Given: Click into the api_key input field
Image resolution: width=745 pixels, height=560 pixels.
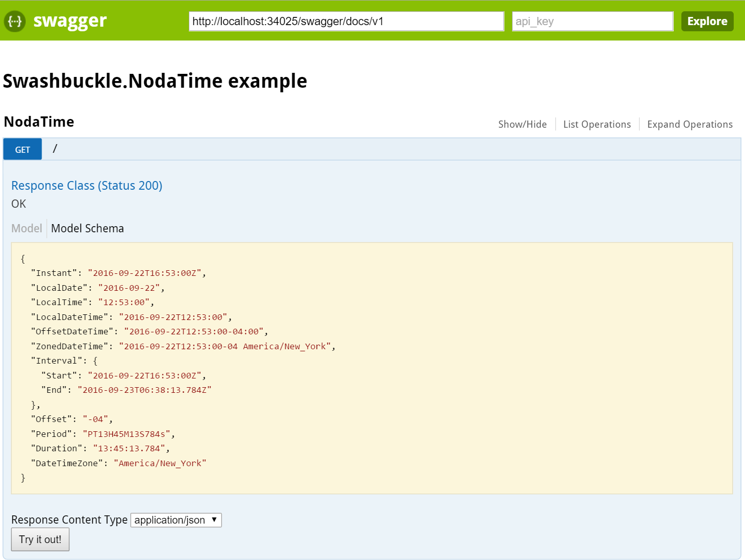Looking at the screenshot, I should [593, 22].
